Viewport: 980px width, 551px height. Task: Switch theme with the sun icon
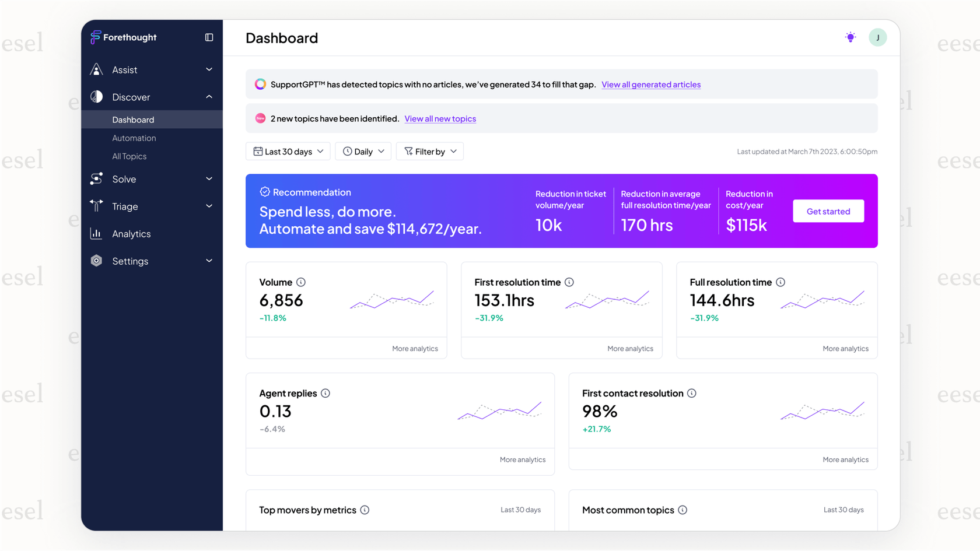click(x=850, y=37)
